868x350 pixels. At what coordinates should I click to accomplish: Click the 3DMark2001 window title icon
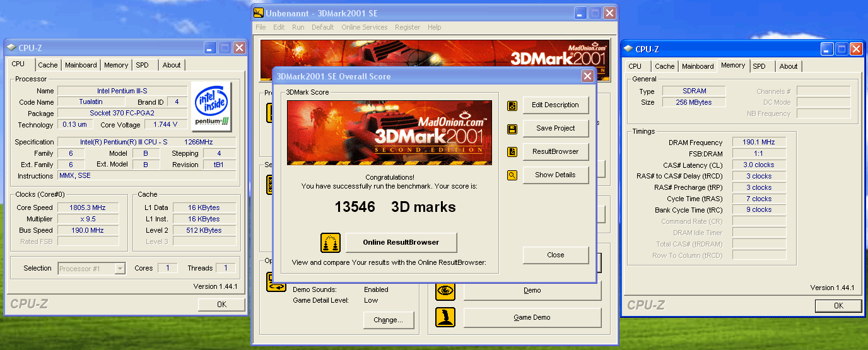point(259,13)
